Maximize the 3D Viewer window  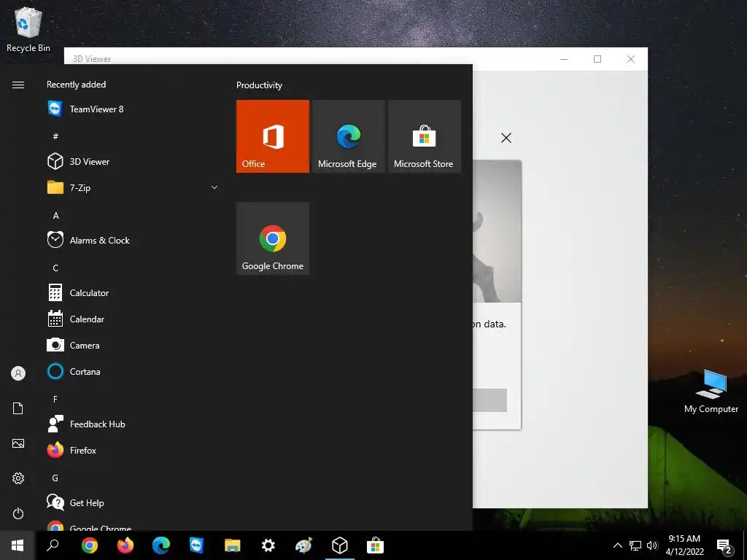597,59
